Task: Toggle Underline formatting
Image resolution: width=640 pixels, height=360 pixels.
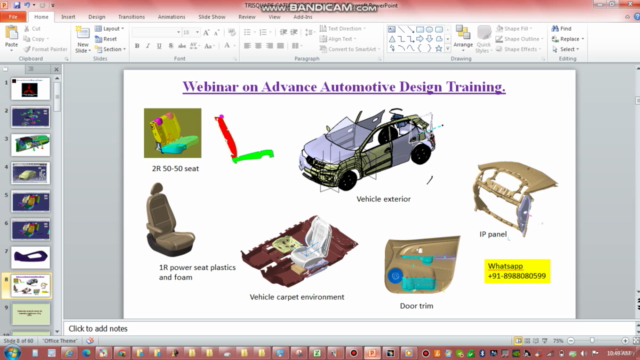Action: click(x=159, y=46)
